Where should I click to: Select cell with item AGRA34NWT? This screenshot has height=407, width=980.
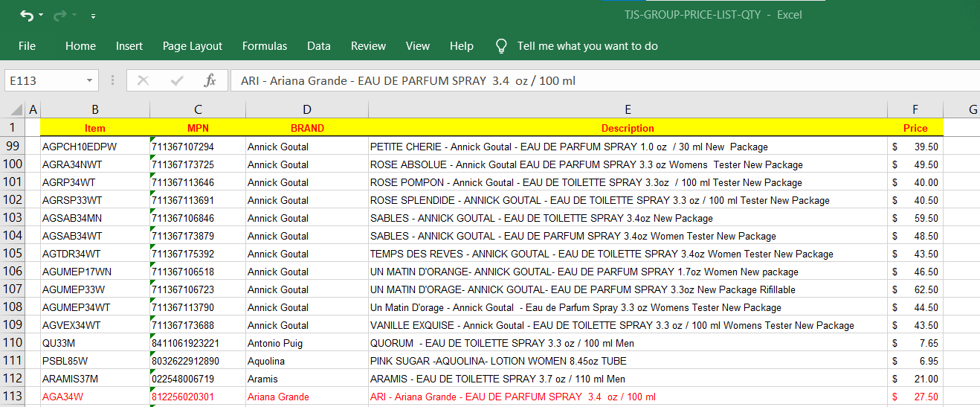coord(95,164)
